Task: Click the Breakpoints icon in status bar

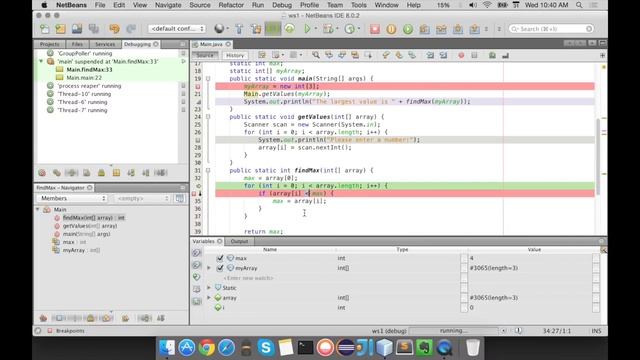Action: [x=49, y=331]
